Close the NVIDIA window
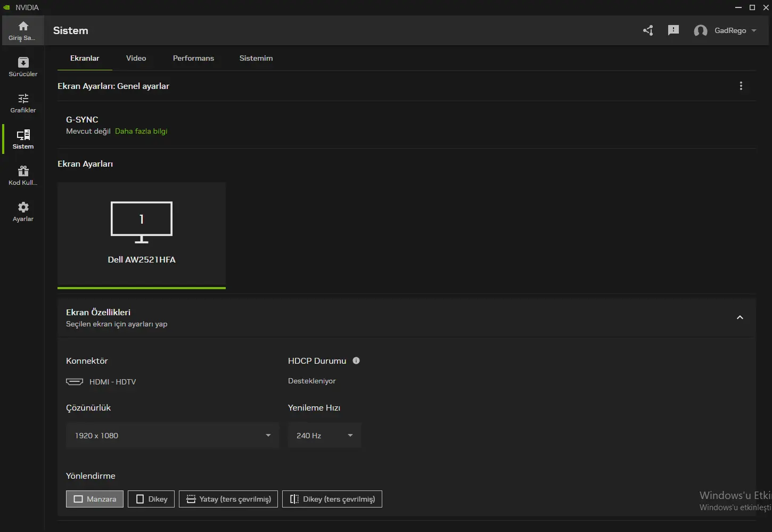The image size is (772, 532). coord(766,7)
